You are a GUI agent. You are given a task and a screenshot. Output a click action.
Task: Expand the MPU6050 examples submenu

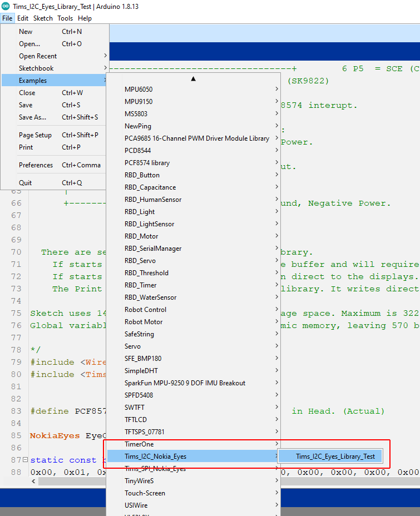click(193, 89)
